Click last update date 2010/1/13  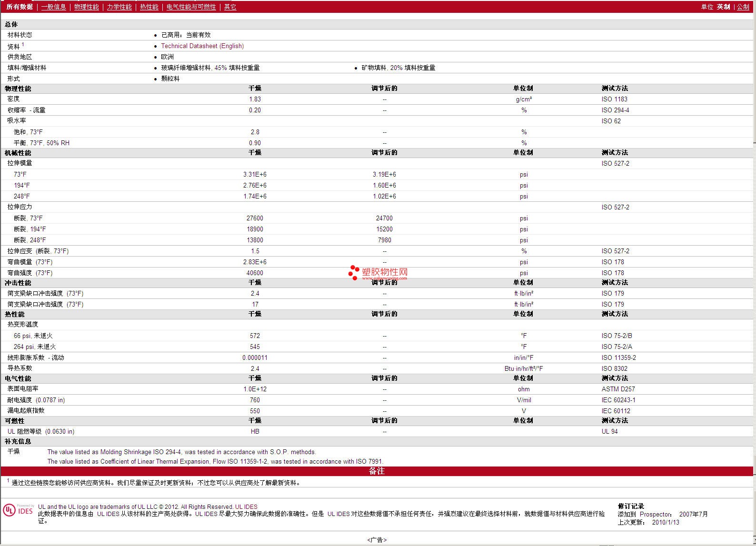[x=666, y=522]
